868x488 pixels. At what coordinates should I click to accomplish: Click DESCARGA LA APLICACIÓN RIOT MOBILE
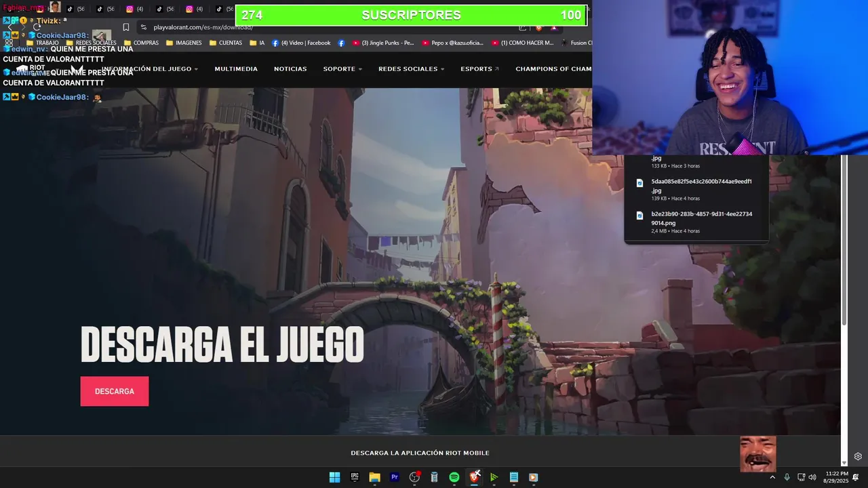420,453
